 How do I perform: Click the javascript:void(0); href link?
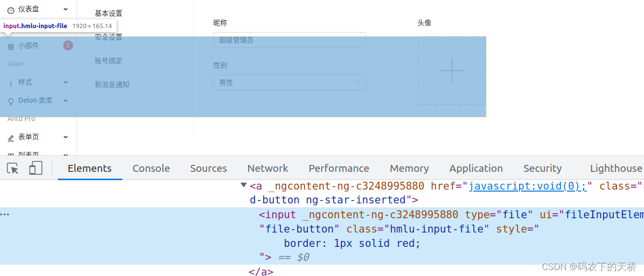528,186
